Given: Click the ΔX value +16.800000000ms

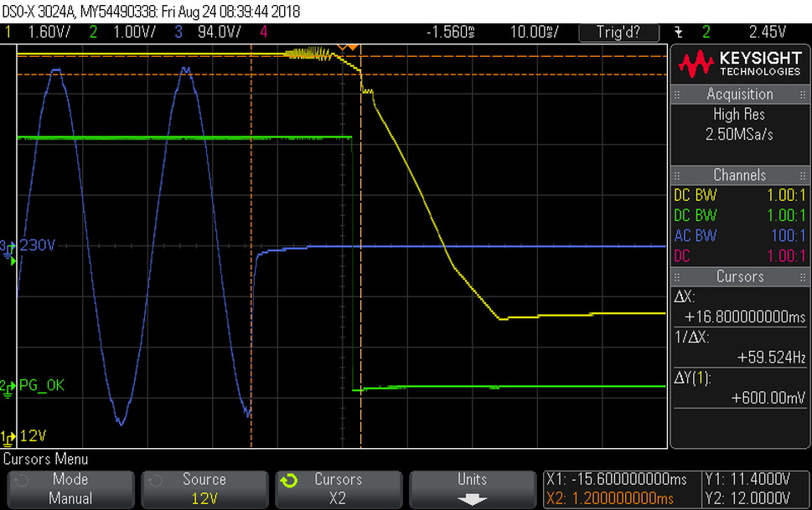Looking at the screenshot, I should pyautogui.click(x=745, y=317).
